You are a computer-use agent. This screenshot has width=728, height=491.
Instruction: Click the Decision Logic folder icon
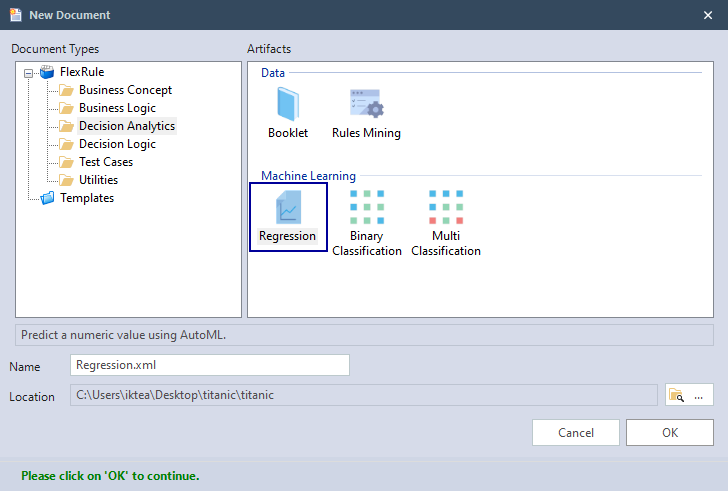point(66,144)
